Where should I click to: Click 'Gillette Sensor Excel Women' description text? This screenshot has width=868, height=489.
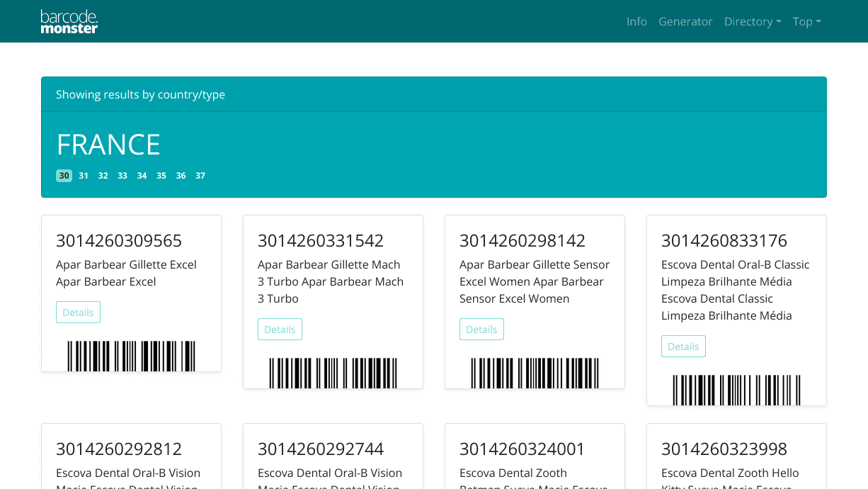535,281
